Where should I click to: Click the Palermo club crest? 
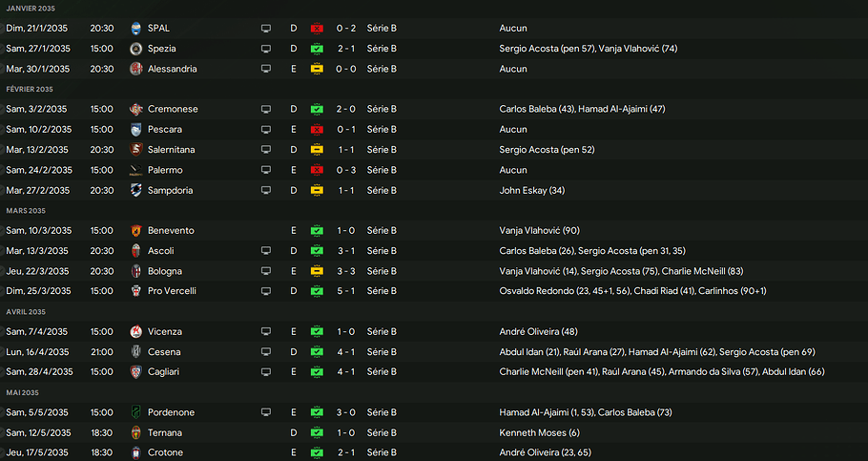click(x=135, y=170)
